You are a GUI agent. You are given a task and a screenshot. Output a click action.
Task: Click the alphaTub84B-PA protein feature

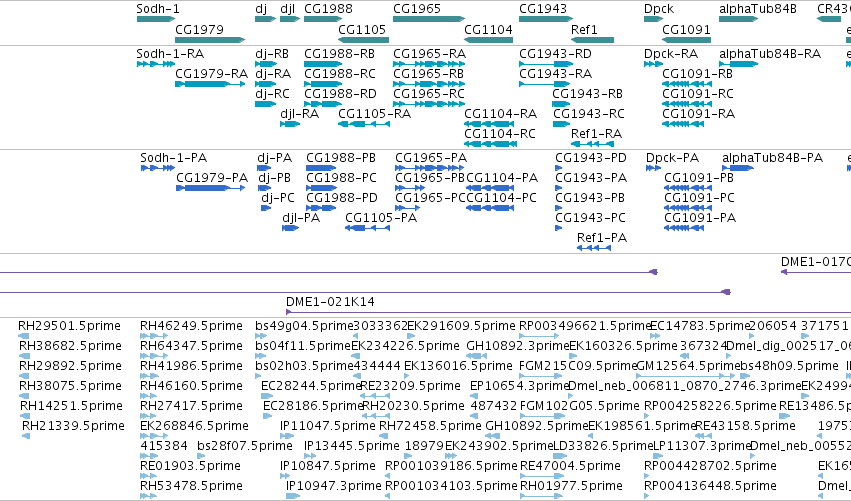tap(738, 168)
